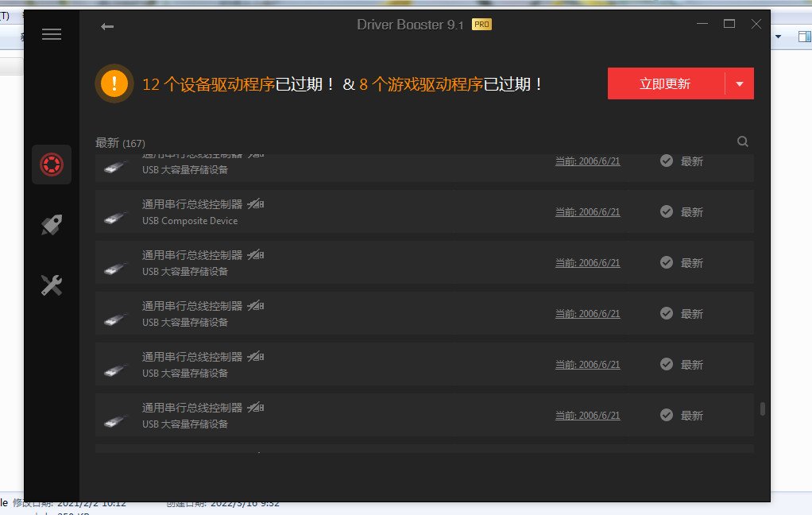The image size is (812, 515).
Task: Open the 当前: 2006/6/21 link for USB Composite Device
Action: pyautogui.click(x=587, y=211)
